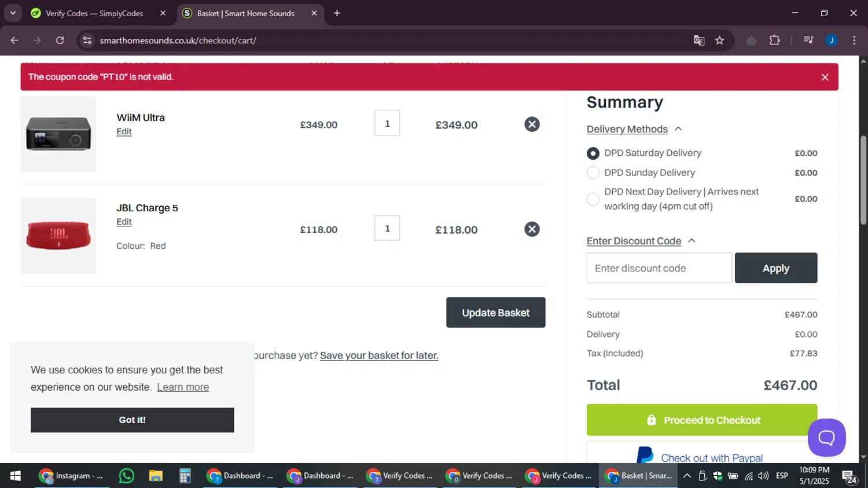The image size is (868, 488).
Task: Reload the basket page
Action: tap(60, 41)
